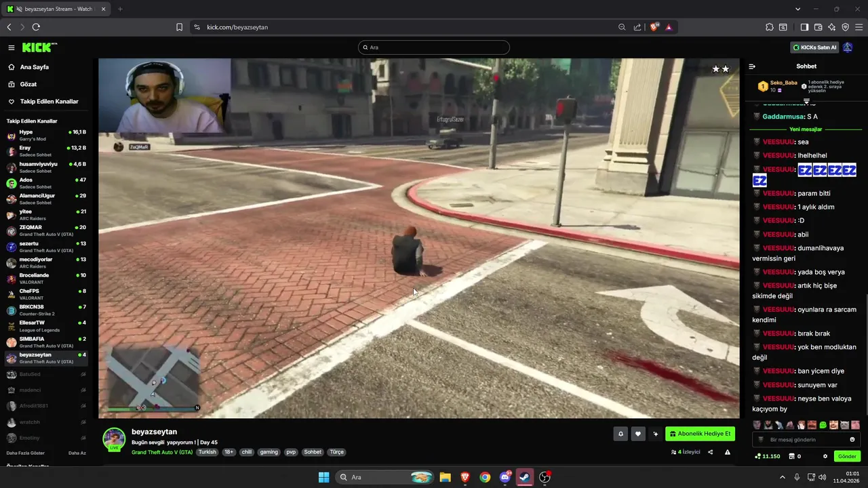This screenshot has height=488, width=868.
Task: Select the pvp tag
Action: [291, 452]
